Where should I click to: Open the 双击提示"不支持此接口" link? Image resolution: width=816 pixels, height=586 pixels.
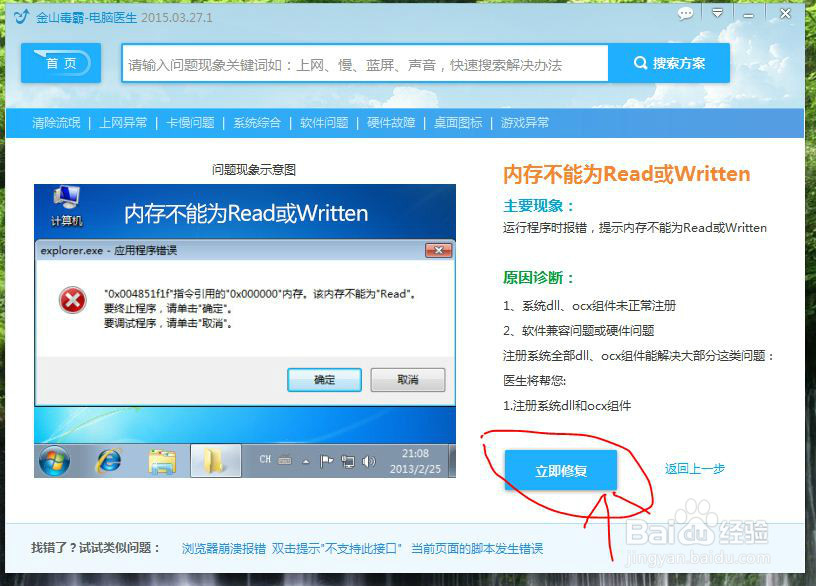[337, 549]
